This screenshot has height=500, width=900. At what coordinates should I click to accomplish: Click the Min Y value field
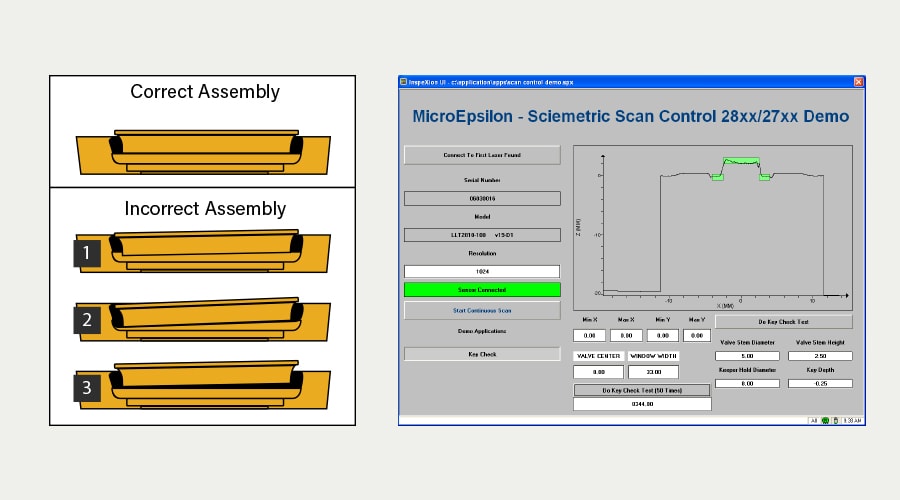663,336
